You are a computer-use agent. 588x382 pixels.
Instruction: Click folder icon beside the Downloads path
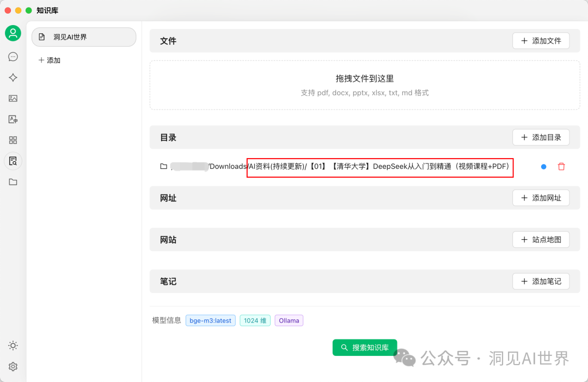[163, 166]
